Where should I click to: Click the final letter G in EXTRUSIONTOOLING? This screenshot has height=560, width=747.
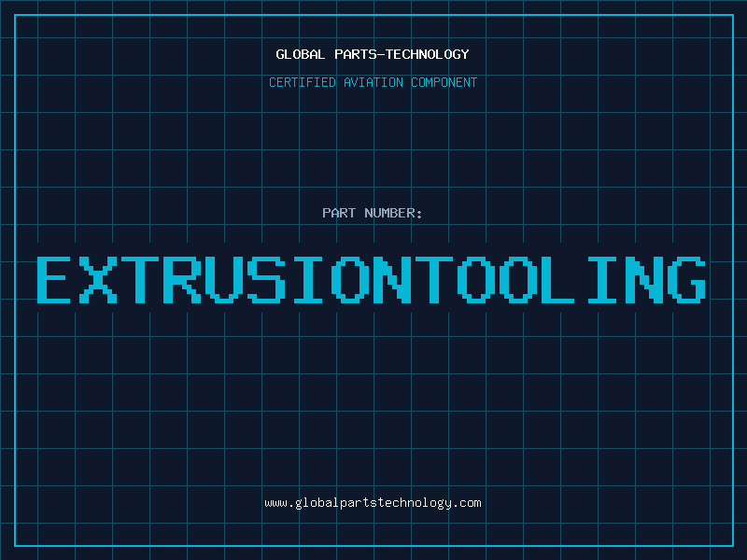pyautogui.click(x=685, y=280)
